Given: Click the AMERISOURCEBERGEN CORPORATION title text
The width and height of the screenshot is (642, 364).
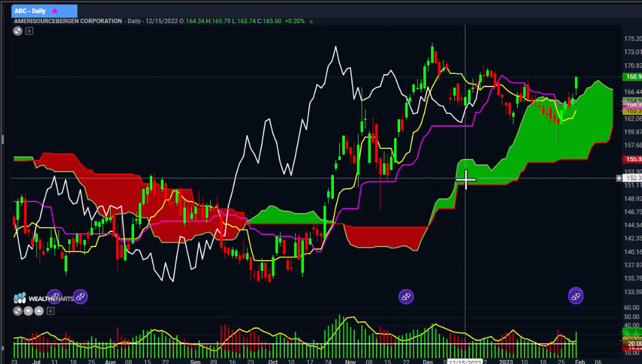Looking at the screenshot, I should point(68,21).
